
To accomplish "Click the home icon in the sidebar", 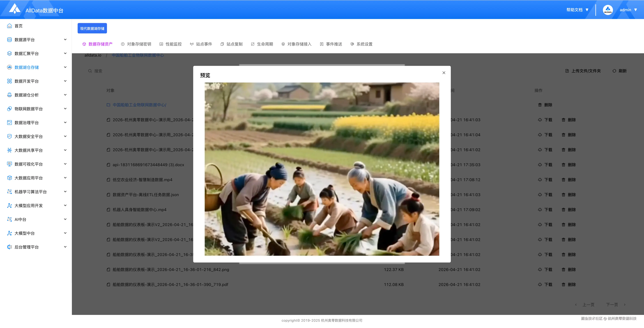I will tap(9, 26).
